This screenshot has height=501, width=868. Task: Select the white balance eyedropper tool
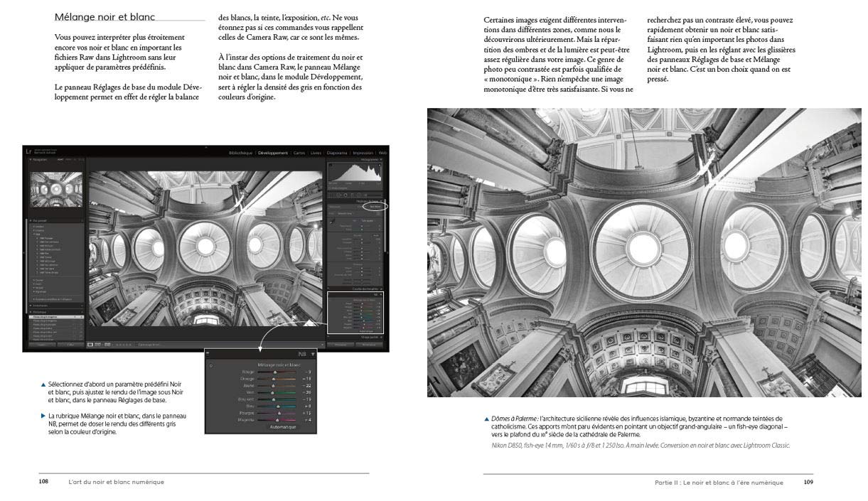[x=331, y=222]
